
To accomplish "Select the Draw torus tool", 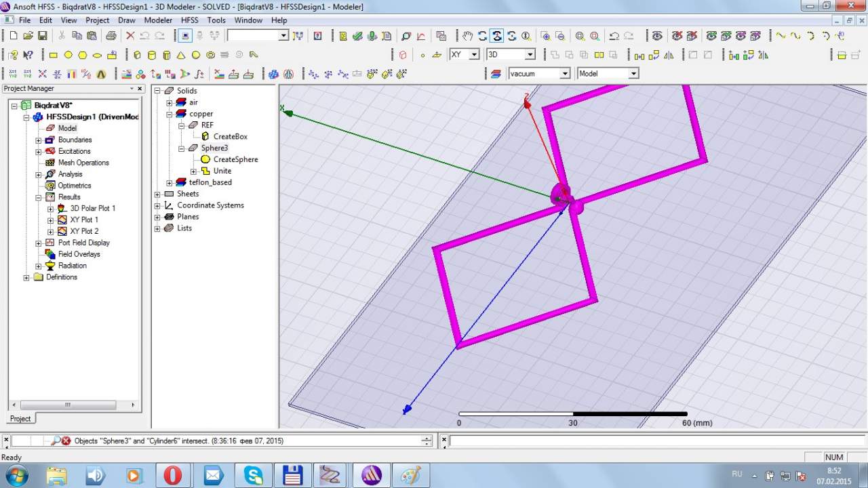I will click(x=210, y=55).
